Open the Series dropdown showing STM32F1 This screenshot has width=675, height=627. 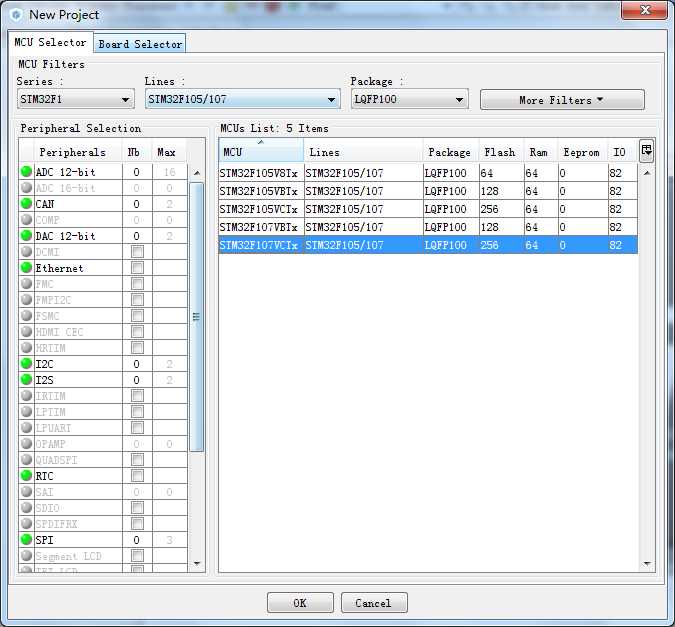[75, 99]
